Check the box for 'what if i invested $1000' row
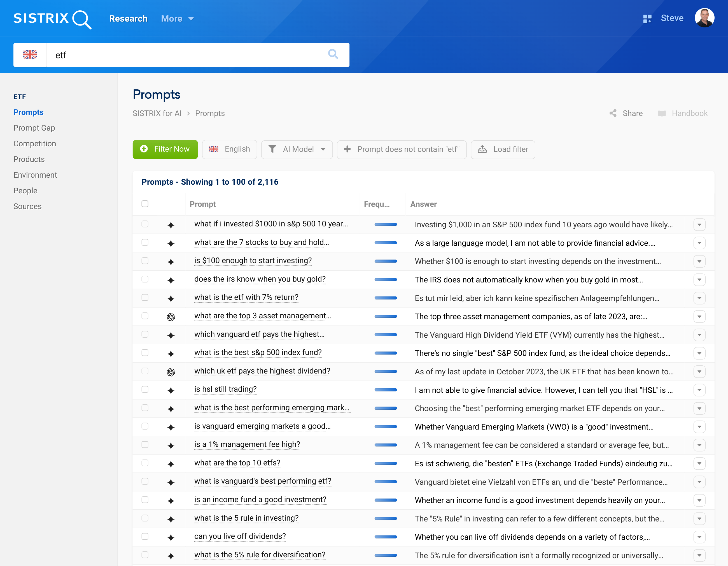 [x=145, y=224]
